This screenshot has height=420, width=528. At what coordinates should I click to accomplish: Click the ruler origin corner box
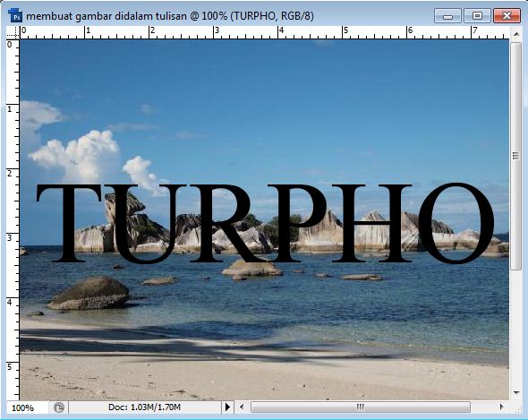click(13, 32)
